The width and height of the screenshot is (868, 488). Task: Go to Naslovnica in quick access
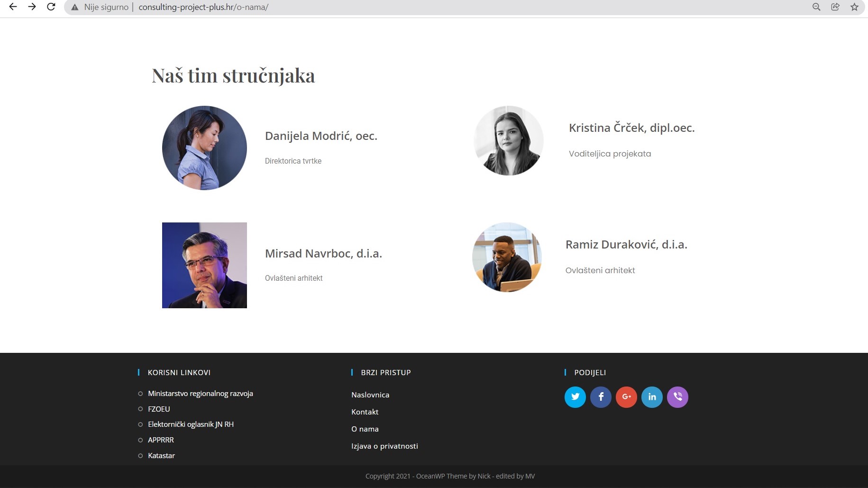[x=370, y=395]
